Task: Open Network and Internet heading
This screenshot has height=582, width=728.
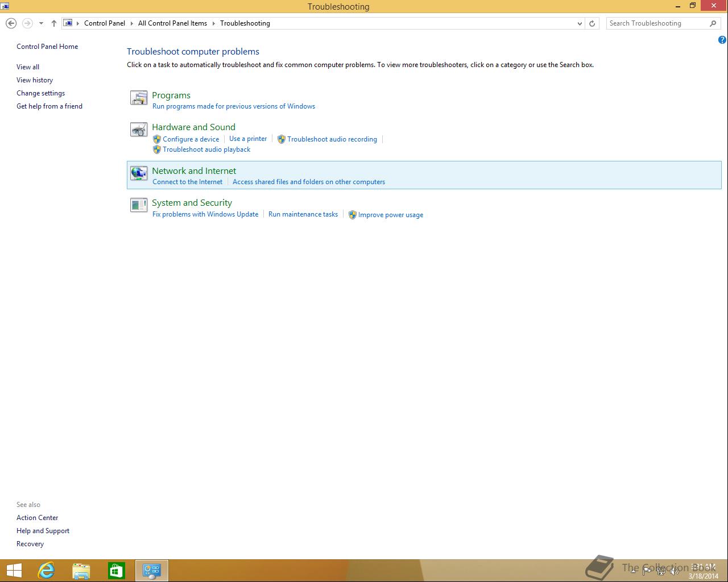Action: 194,171
